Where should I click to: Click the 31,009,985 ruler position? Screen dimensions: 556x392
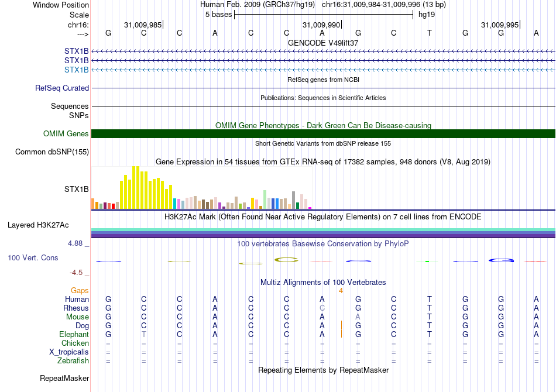143,25
